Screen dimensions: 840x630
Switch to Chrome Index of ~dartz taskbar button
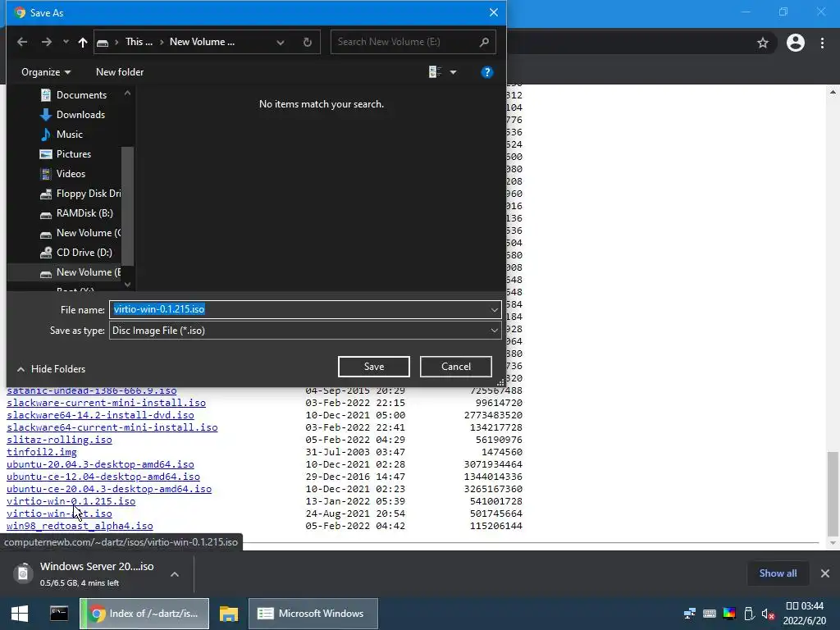(144, 614)
